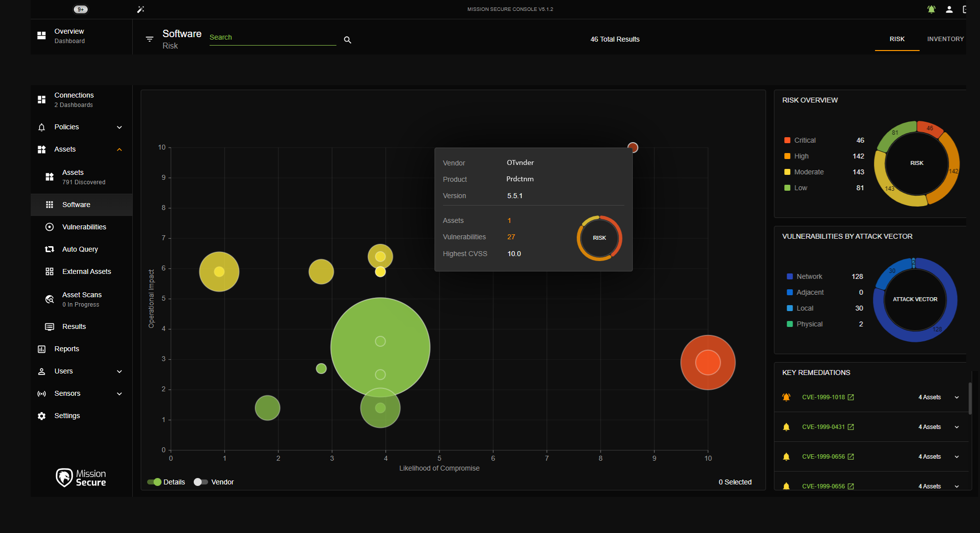Open Overview Dashboard in the sidebar
This screenshot has height=533, width=980.
[82, 36]
